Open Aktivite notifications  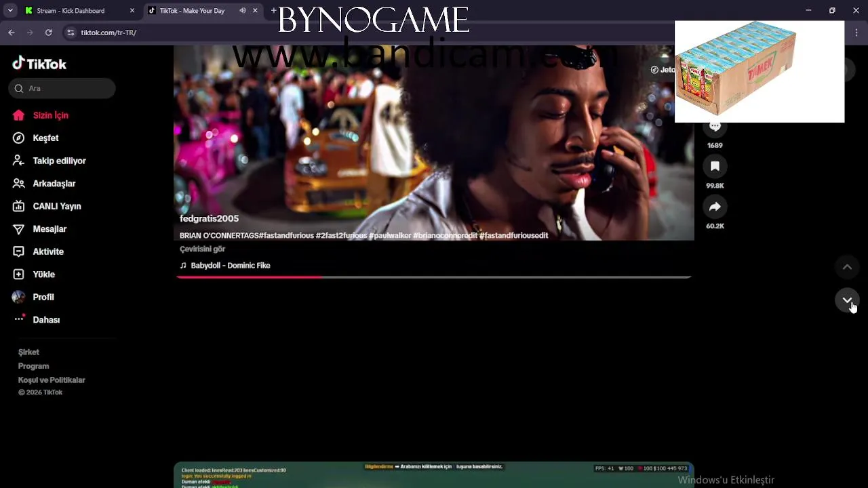pos(48,251)
